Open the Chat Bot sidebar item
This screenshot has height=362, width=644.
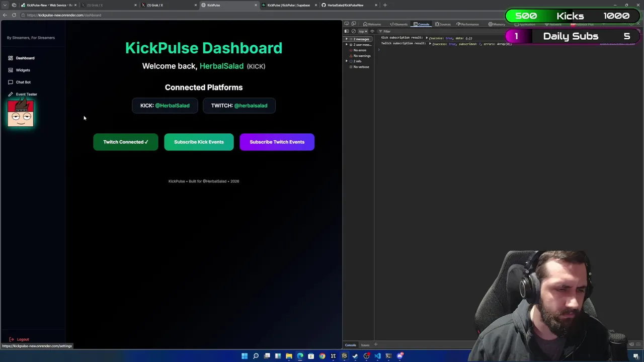coord(19,82)
